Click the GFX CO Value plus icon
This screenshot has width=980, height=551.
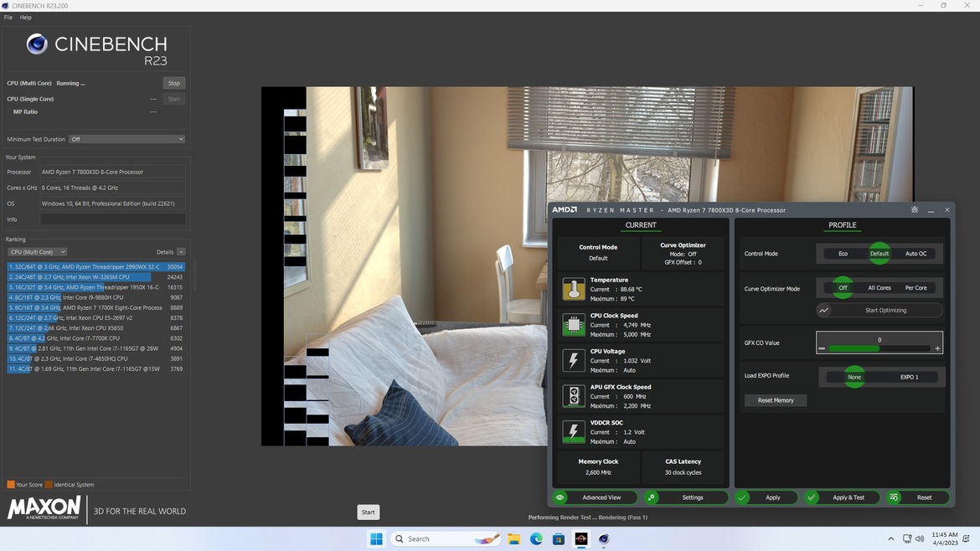[x=937, y=348]
